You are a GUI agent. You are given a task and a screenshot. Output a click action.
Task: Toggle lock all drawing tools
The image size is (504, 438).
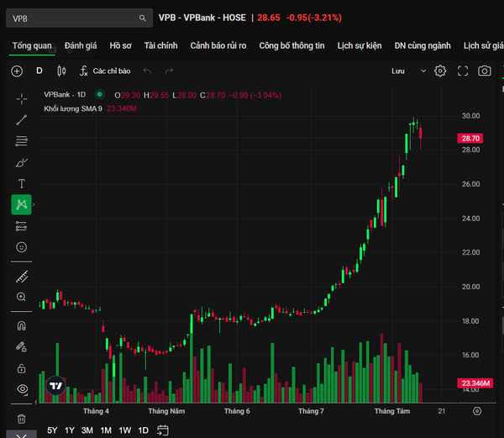(22, 368)
